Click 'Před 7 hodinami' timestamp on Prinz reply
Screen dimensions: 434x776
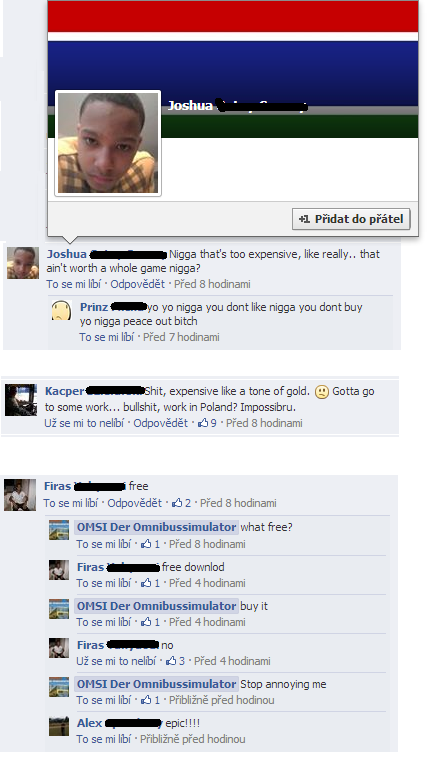pyautogui.click(x=181, y=337)
